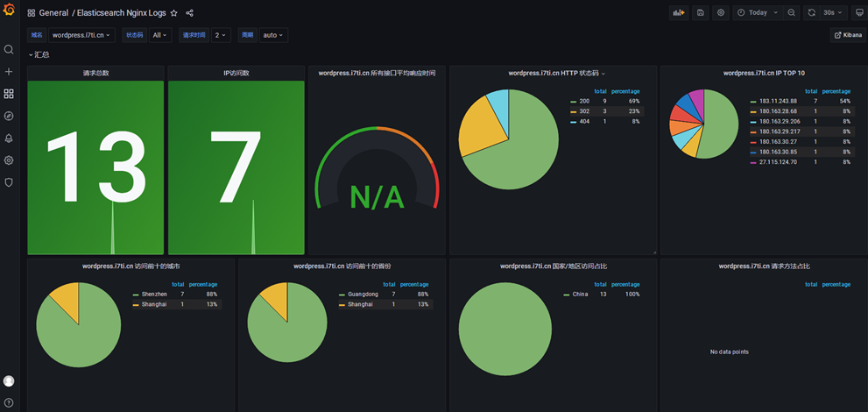Open the Configuration gear in sidebar
This screenshot has width=868, height=412.
9,160
